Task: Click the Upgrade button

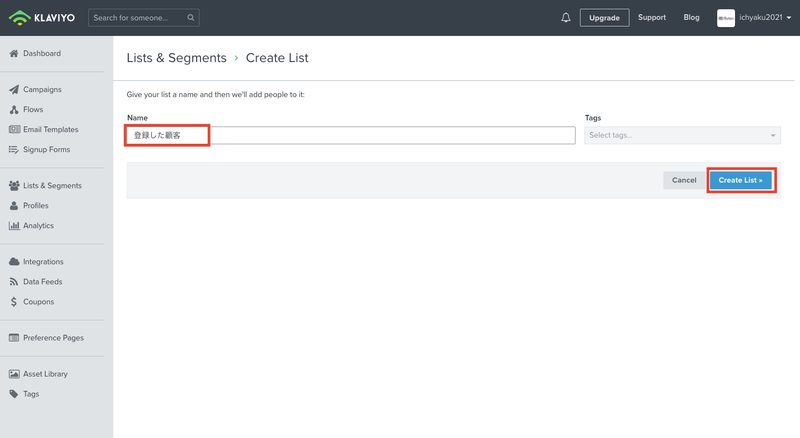Action: (x=604, y=17)
